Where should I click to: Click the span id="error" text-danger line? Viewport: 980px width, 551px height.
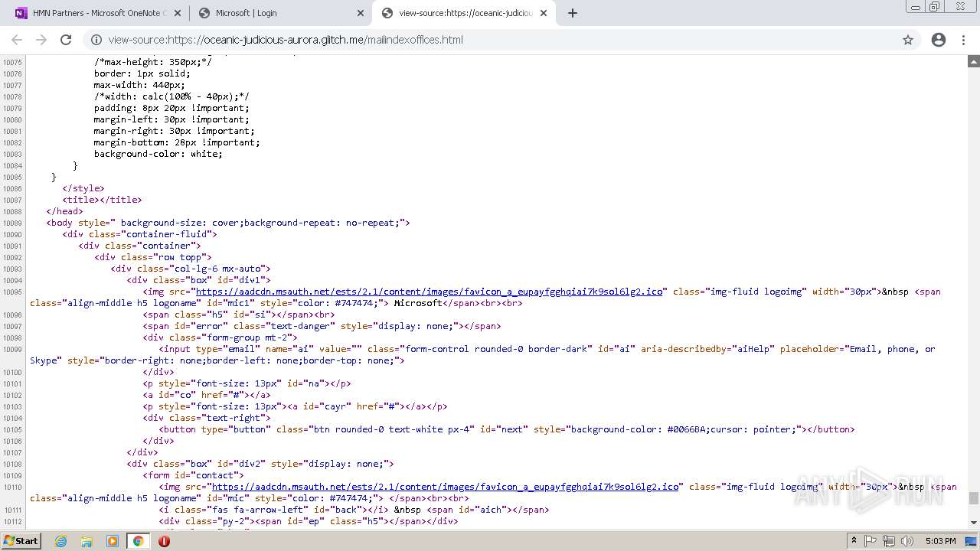(x=322, y=326)
